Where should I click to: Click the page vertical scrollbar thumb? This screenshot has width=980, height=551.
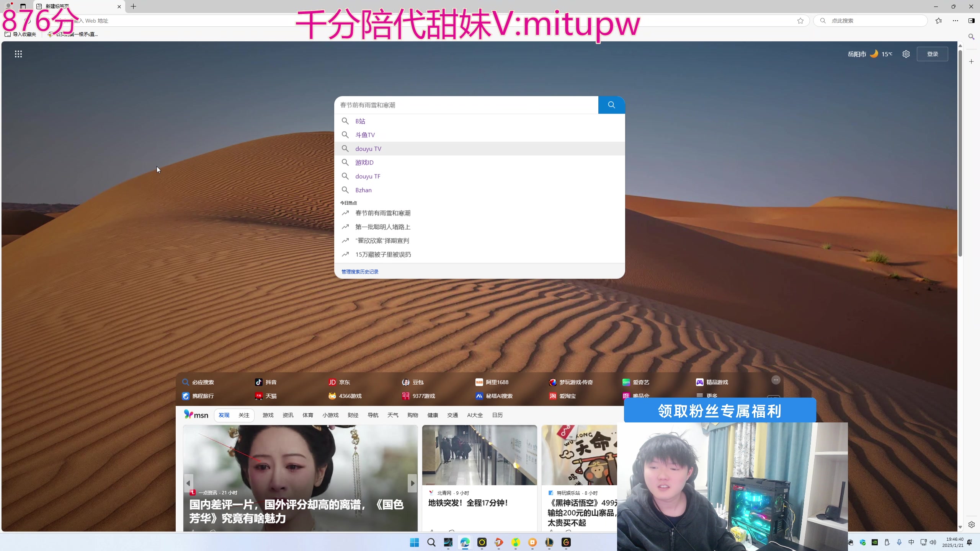pyautogui.click(x=960, y=152)
